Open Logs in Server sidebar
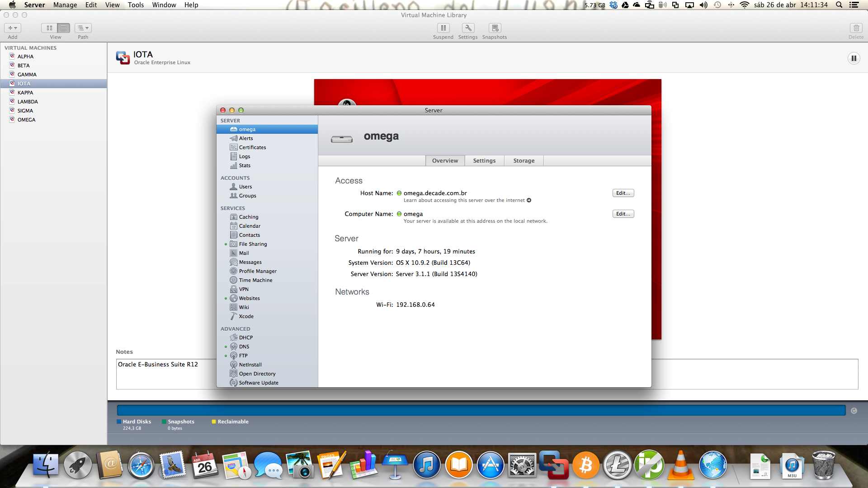This screenshot has width=868, height=488. pyautogui.click(x=267, y=156)
